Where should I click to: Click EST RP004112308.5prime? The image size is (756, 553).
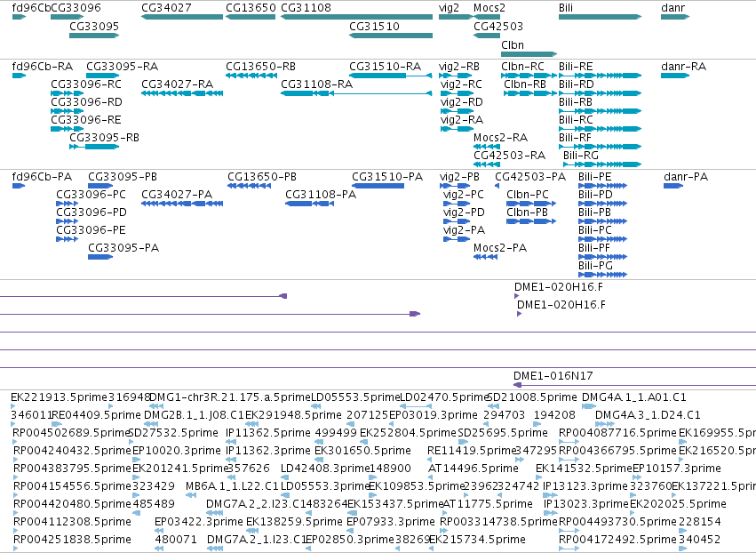click(x=15, y=531)
